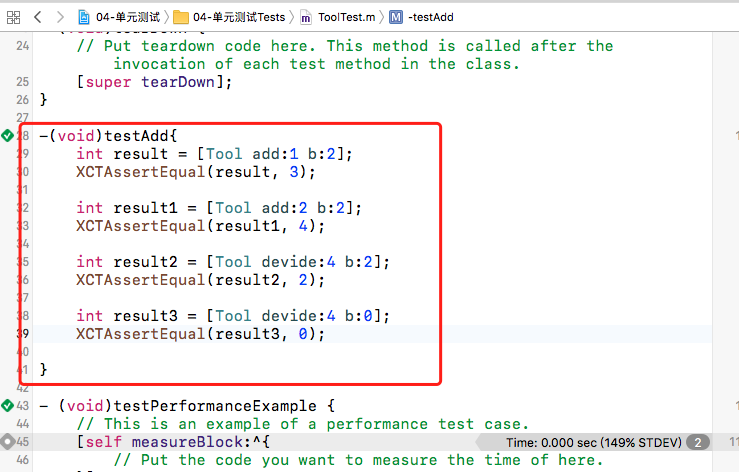Viewport: 739px width, 472px height.
Task: Click line number 44 in the gutter
Action: coord(23,424)
